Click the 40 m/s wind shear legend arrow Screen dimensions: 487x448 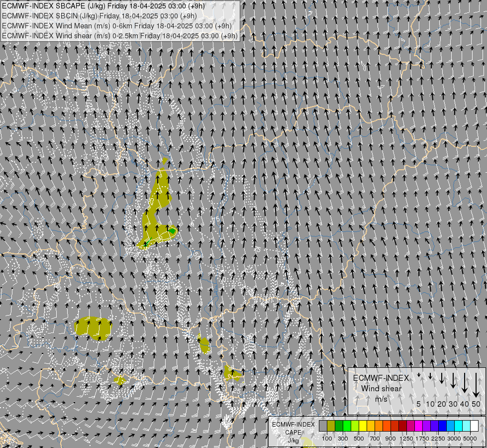coord(464,383)
